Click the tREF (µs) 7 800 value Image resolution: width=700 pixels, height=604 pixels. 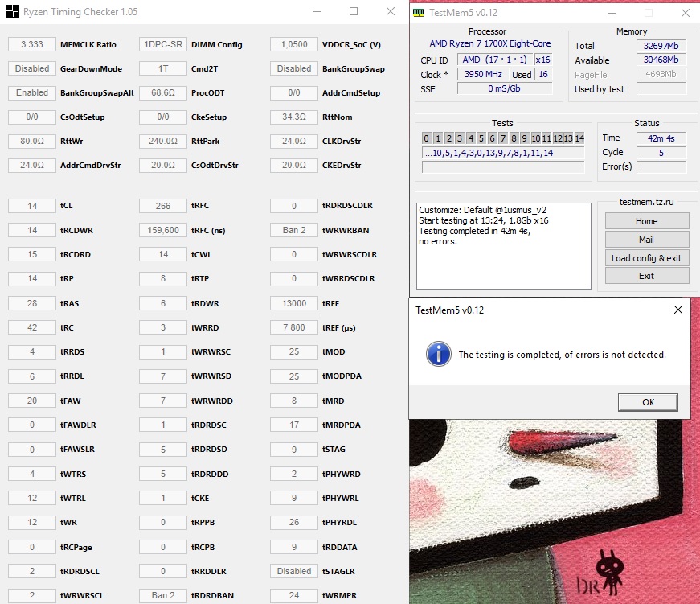[x=294, y=327]
